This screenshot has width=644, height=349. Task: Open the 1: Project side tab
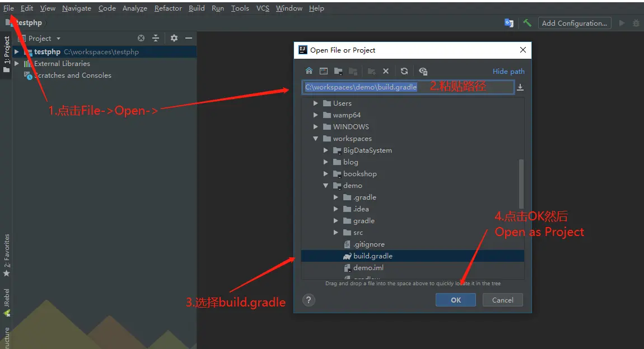[x=7, y=54]
